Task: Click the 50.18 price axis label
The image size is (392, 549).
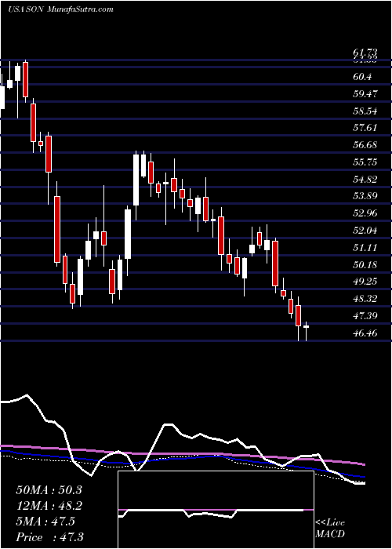Action: (x=365, y=265)
